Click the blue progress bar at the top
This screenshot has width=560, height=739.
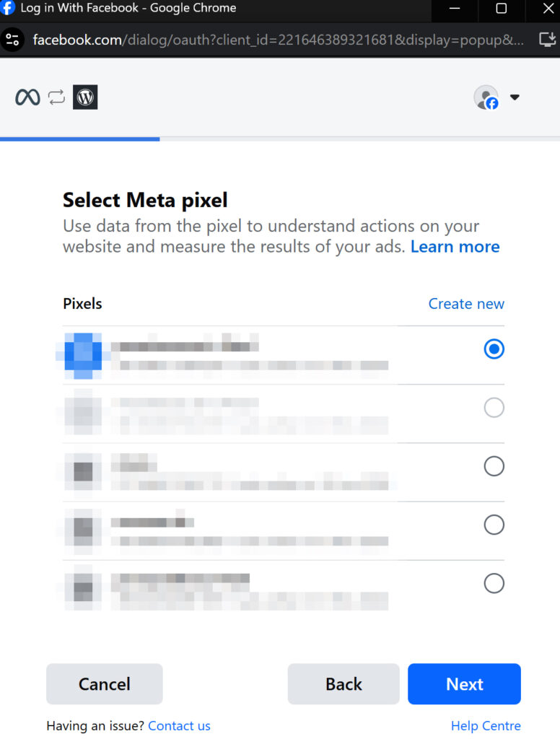click(x=79, y=139)
